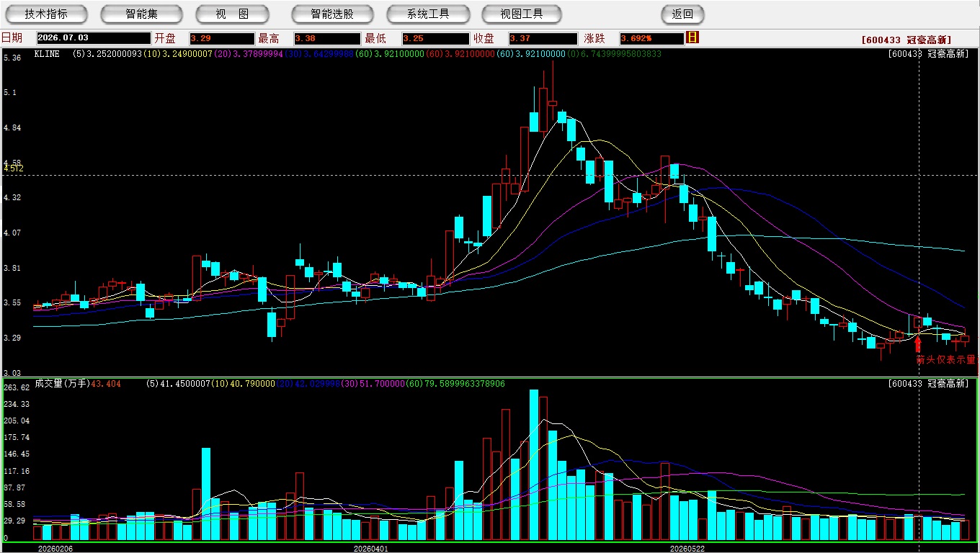Click the 返回 button
The height and width of the screenshot is (553, 980).
click(x=682, y=14)
